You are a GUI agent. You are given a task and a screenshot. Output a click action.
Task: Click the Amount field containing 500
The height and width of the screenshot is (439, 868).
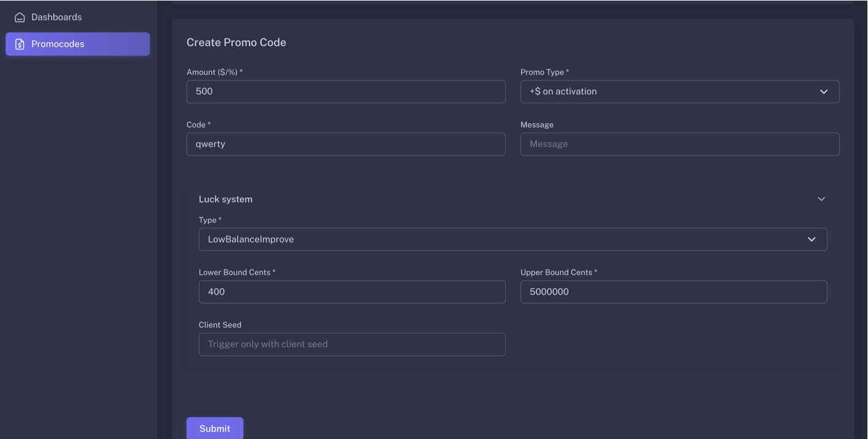pos(346,92)
